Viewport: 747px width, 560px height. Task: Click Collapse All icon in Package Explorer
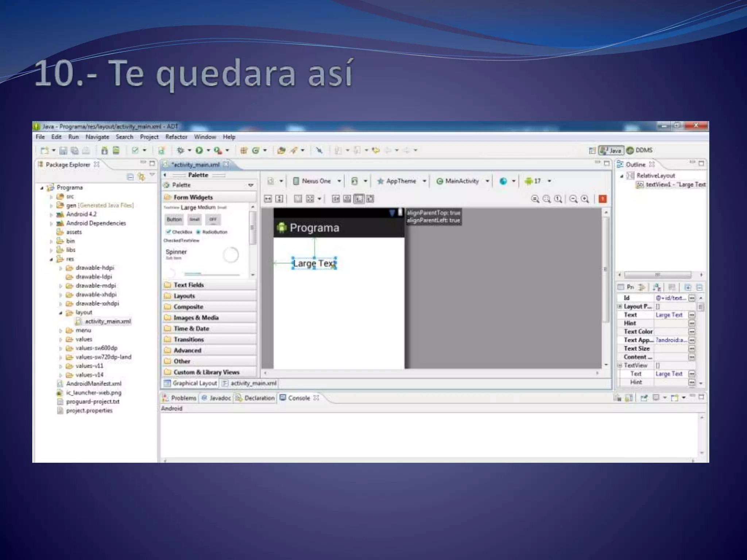[x=130, y=177]
